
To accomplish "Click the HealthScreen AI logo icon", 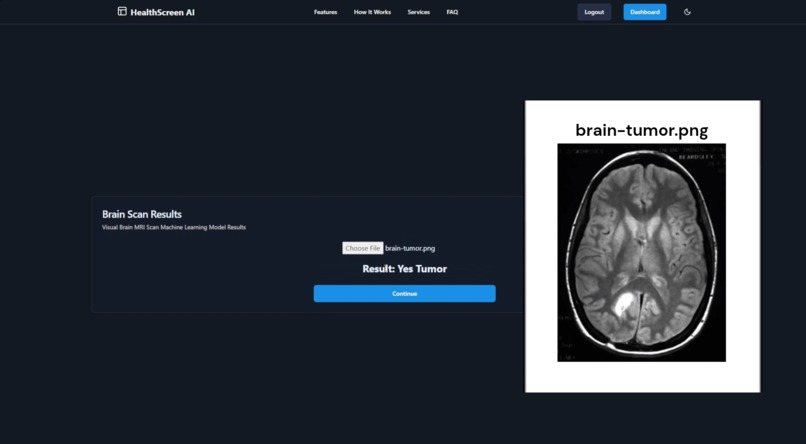I will (122, 11).
